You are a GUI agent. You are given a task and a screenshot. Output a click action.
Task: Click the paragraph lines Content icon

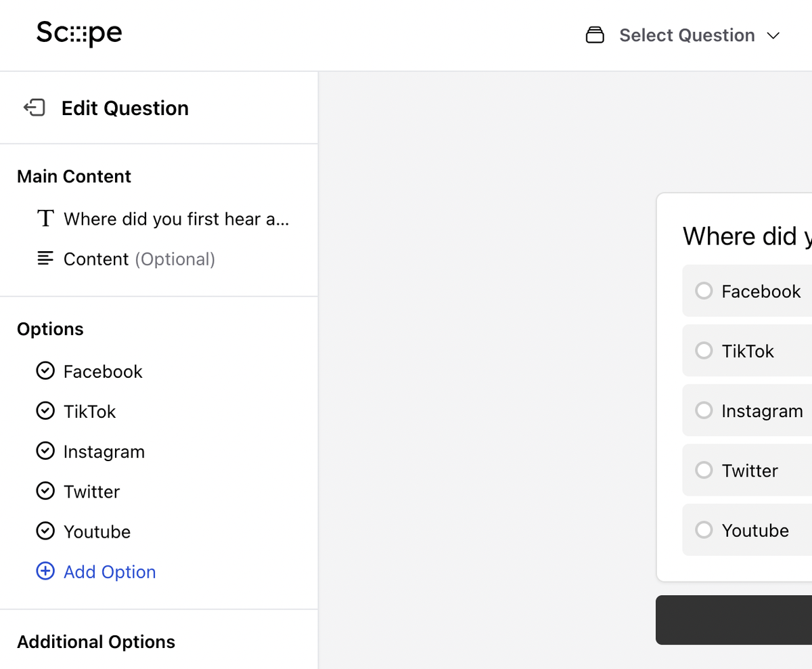click(45, 259)
